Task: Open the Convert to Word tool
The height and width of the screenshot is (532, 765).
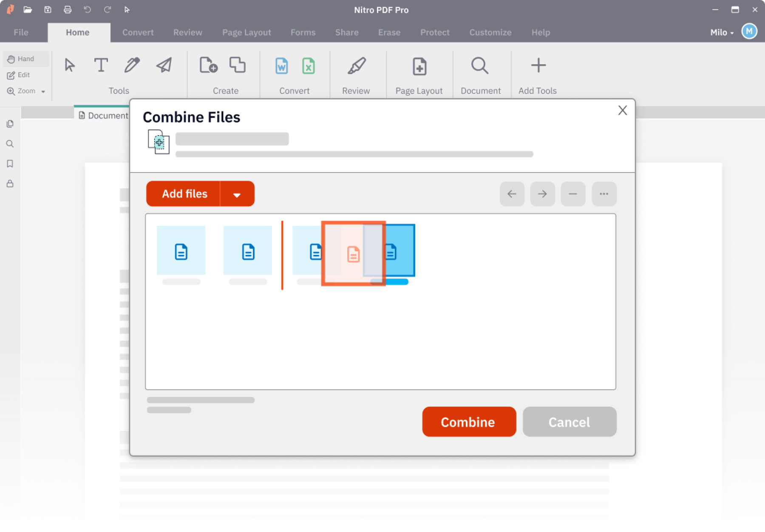Action: point(281,66)
